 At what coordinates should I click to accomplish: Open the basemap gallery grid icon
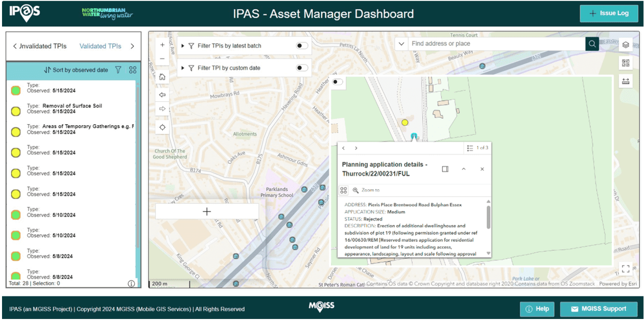point(626,62)
